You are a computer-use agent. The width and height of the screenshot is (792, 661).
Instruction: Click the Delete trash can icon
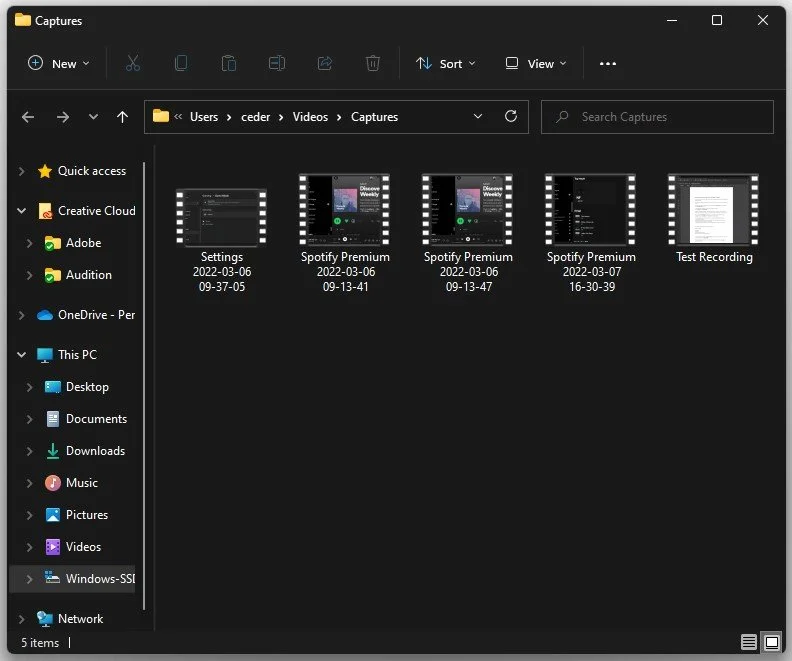pyautogui.click(x=373, y=64)
